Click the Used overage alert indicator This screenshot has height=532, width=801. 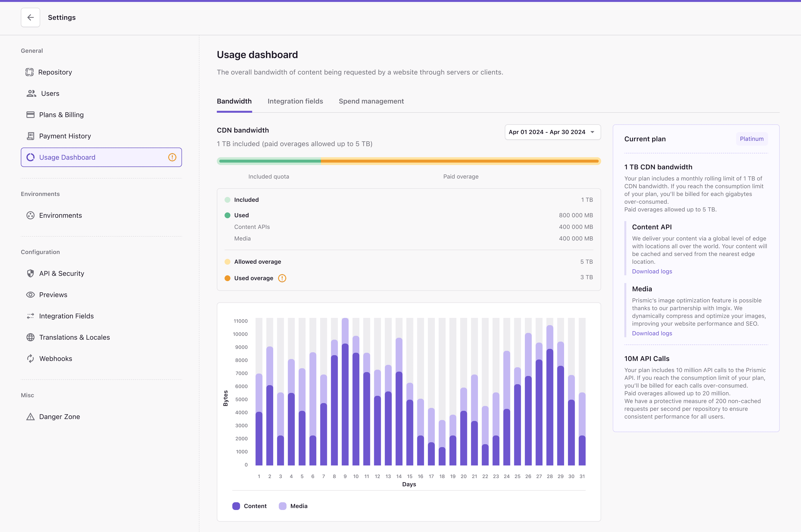[x=282, y=278]
